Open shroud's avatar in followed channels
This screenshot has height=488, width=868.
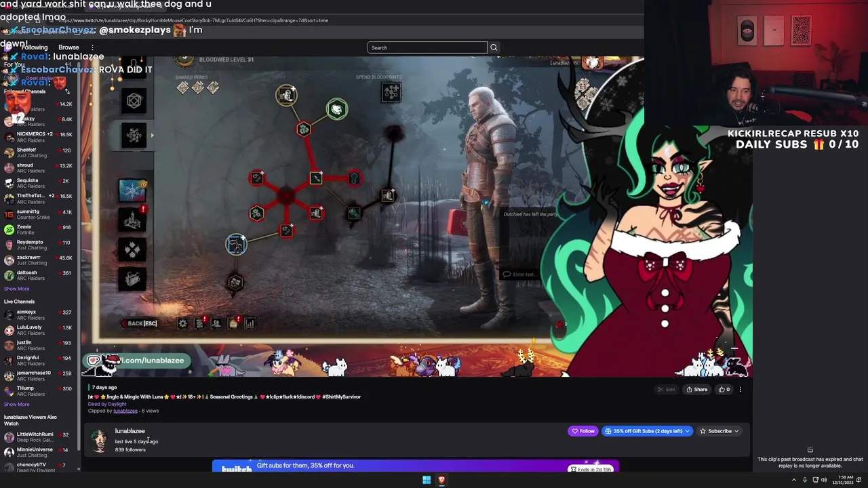[9, 168]
